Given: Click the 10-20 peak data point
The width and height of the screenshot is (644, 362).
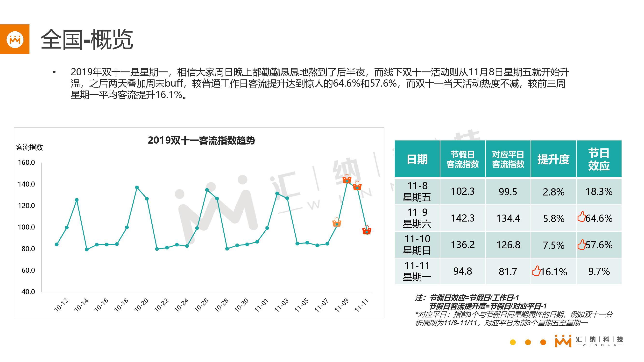Looking at the screenshot, I should 137,187.
